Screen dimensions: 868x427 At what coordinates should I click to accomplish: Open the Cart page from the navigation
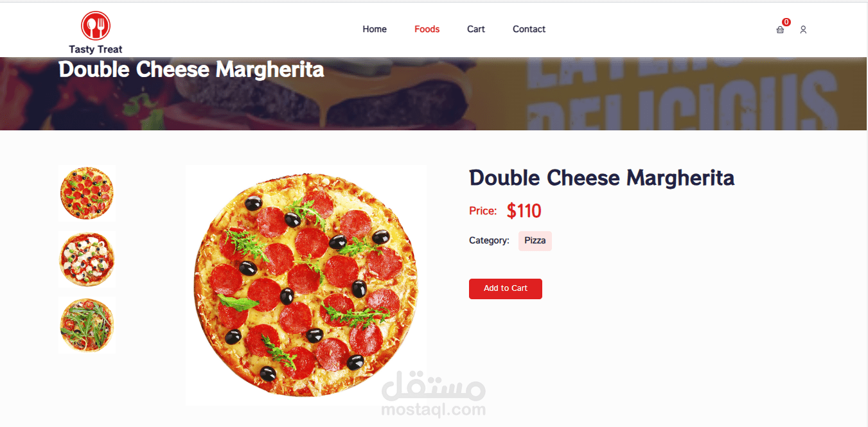pyautogui.click(x=476, y=29)
